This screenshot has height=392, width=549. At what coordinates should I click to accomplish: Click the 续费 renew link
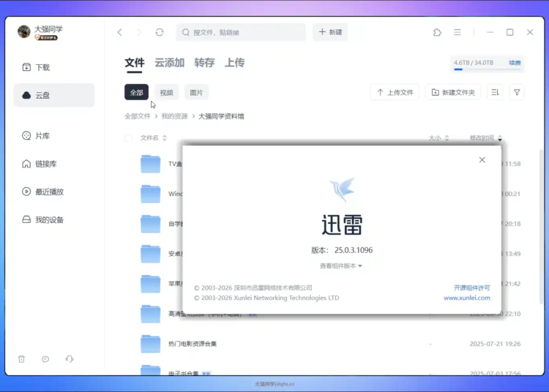pos(515,63)
